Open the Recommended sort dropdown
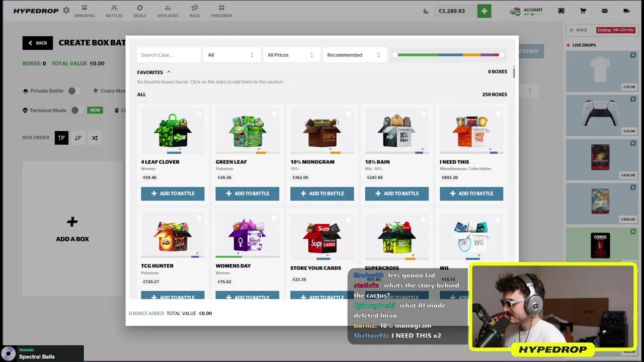This screenshot has width=644, height=362. click(x=354, y=55)
